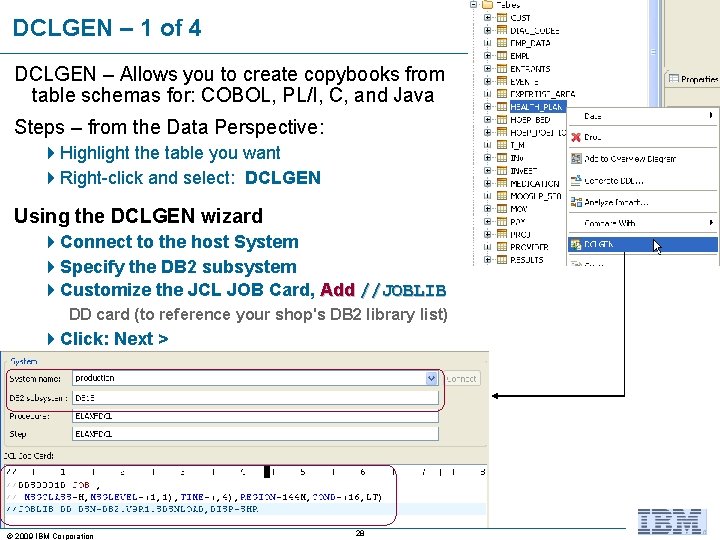Viewport: 720px width, 540px height.
Task: Select the PROJ table row label
Action: pos(520,234)
